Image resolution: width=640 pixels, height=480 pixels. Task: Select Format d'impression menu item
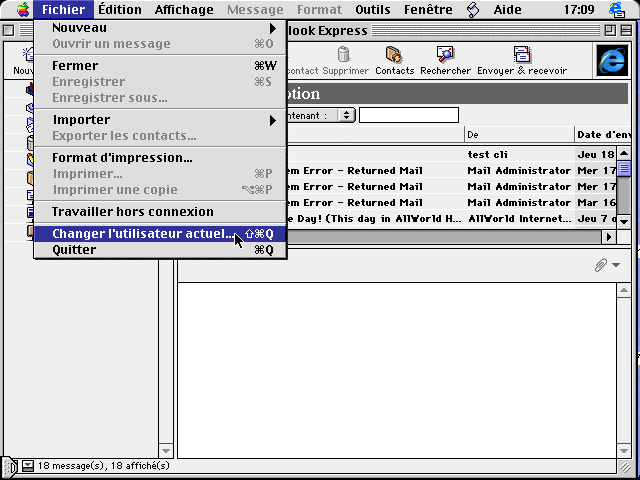(160, 158)
